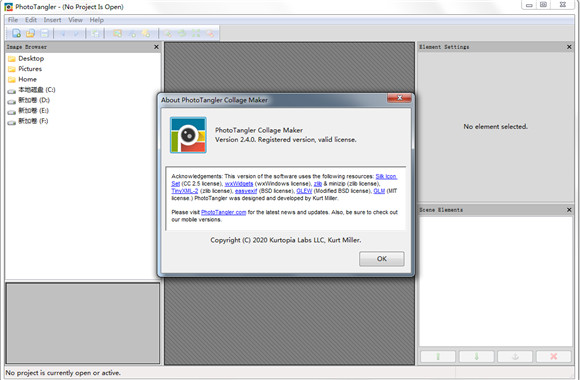The image size is (580, 380).
Task: Click the 'No project is currently open' status text
Action: click(x=63, y=373)
